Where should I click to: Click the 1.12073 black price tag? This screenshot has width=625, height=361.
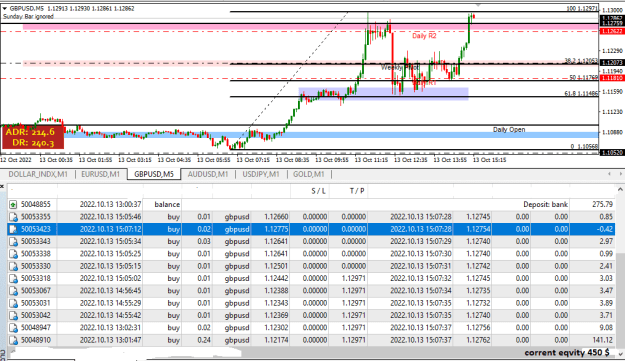611,63
